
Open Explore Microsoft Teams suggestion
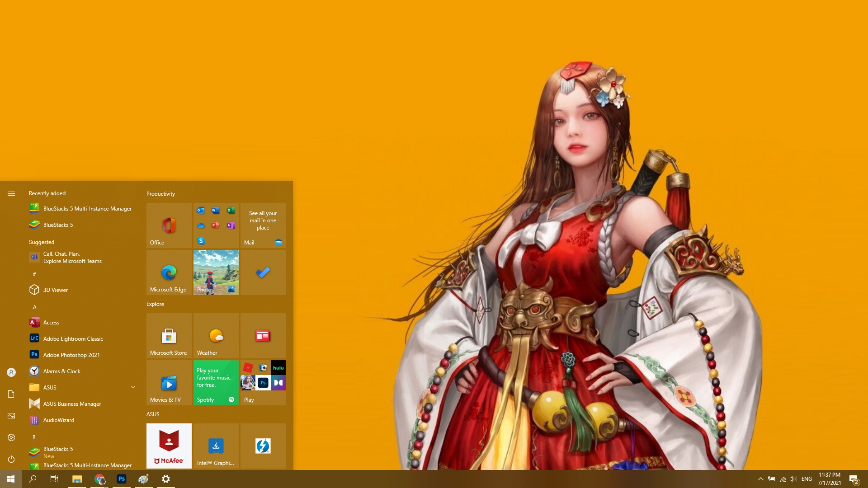click(82, 258)
